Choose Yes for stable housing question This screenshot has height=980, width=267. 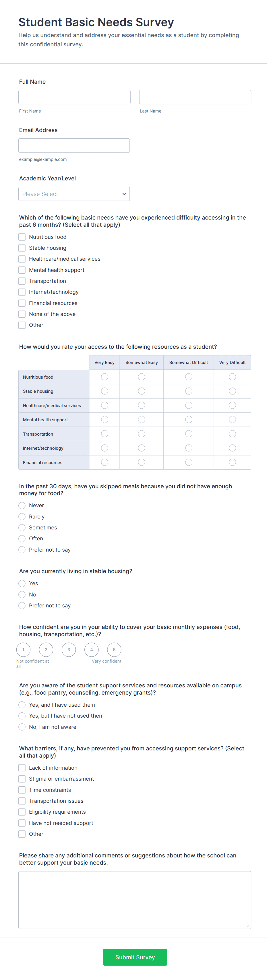pos(22,583)
